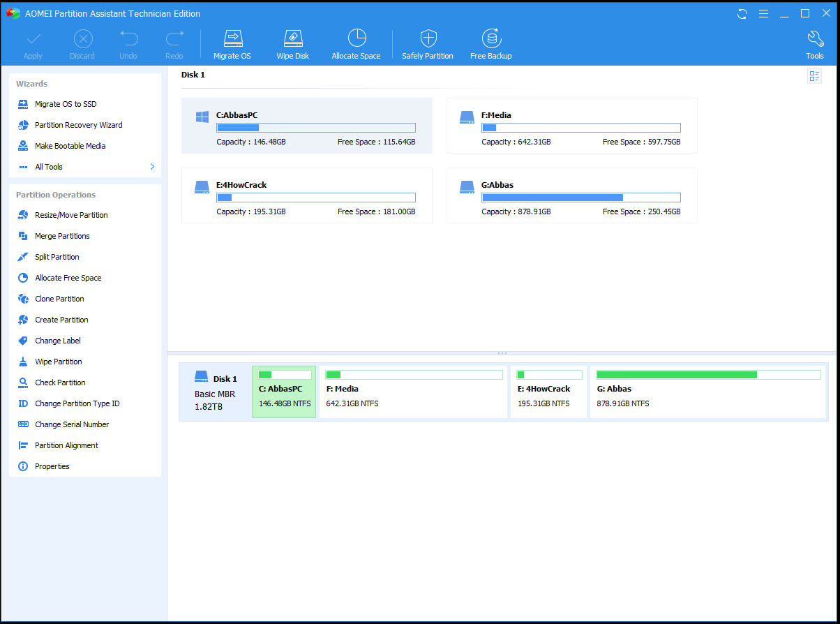
Task: Select C: AbbasPC block in disk map
Action: click(284, 392)
